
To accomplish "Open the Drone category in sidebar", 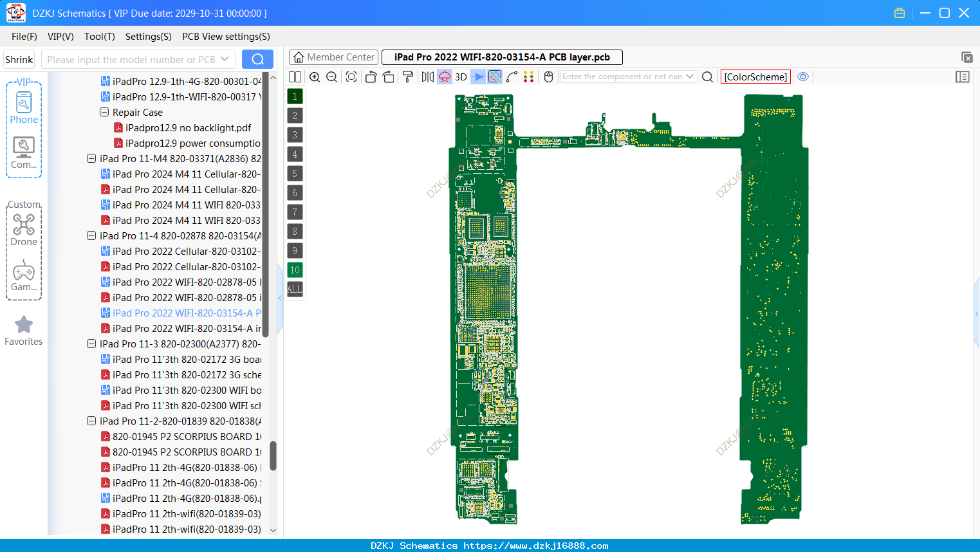I will click(24, 230).
